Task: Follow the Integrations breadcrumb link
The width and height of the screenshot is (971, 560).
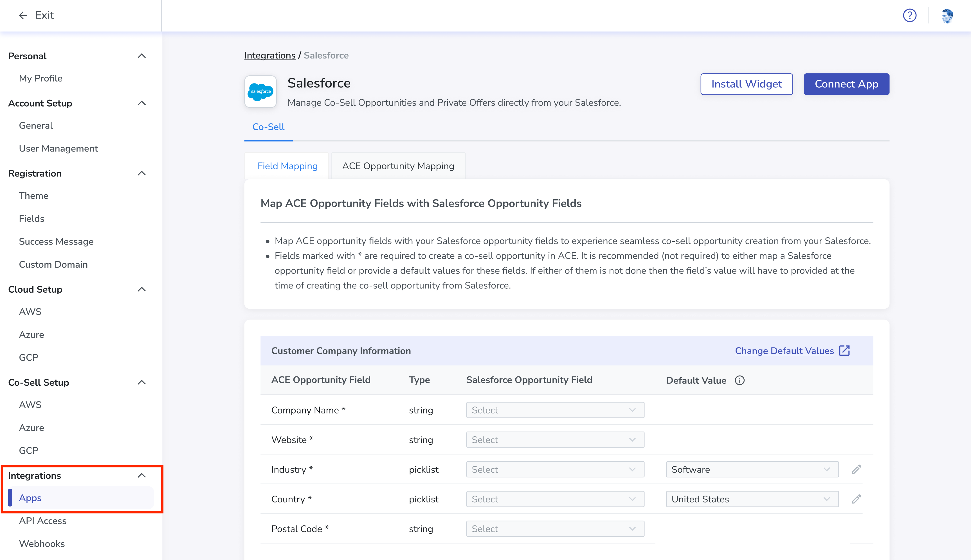Action: (x=270, y=55)
